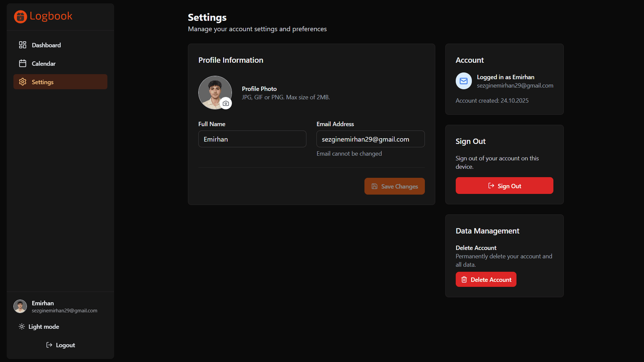This screenshot has height=362, width=644.
Task: Click the Calendar icon in sidebar
Action: [22, 63]
